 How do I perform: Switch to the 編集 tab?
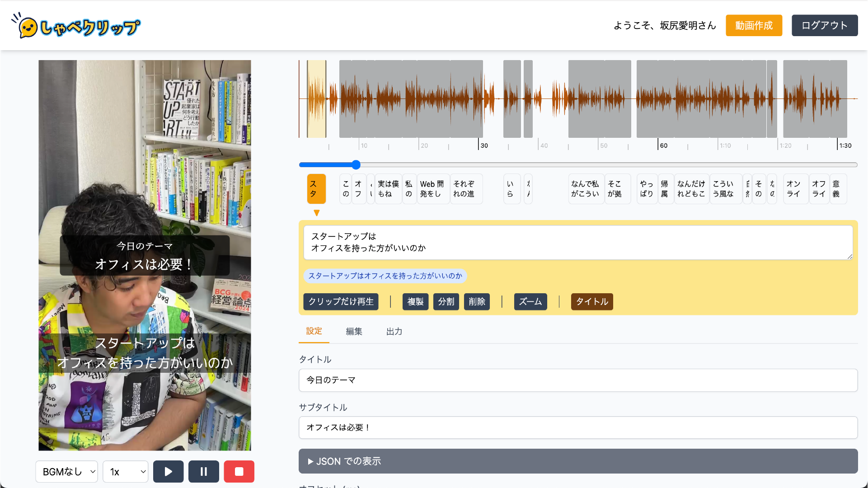[x=354, y=331]
